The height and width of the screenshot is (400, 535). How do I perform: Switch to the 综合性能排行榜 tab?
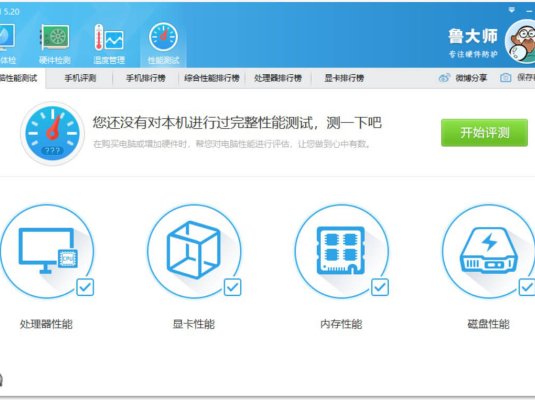pos(212,78)
